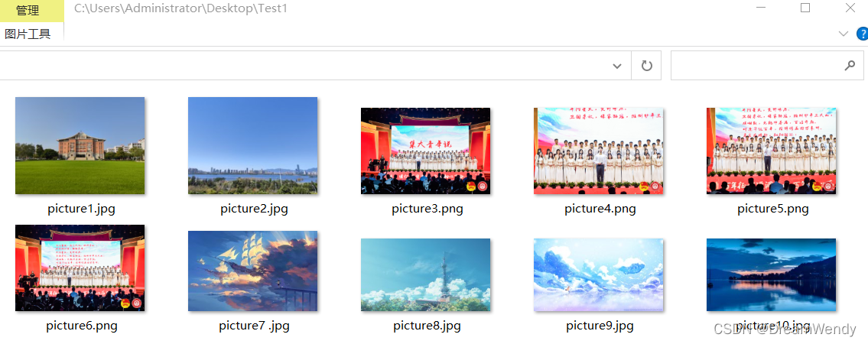Select the picture3.png stage thumbnail

coord(426,151)
